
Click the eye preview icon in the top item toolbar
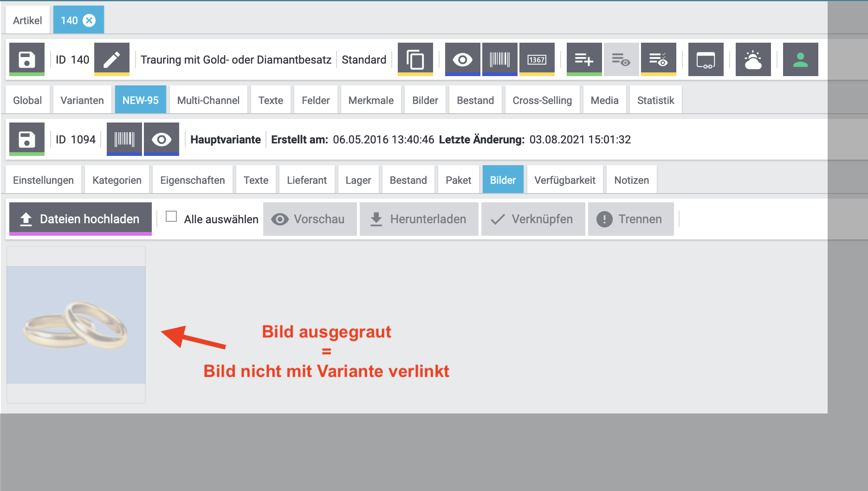coord(462,59)
